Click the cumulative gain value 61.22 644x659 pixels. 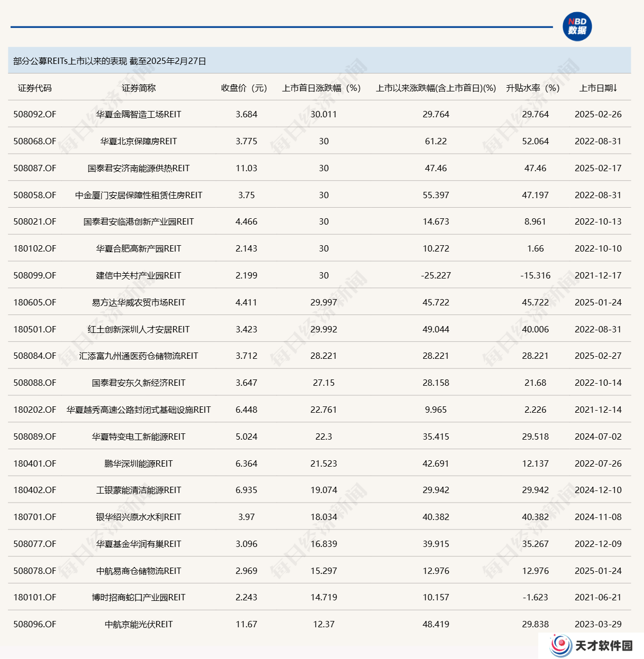point(436,142)
